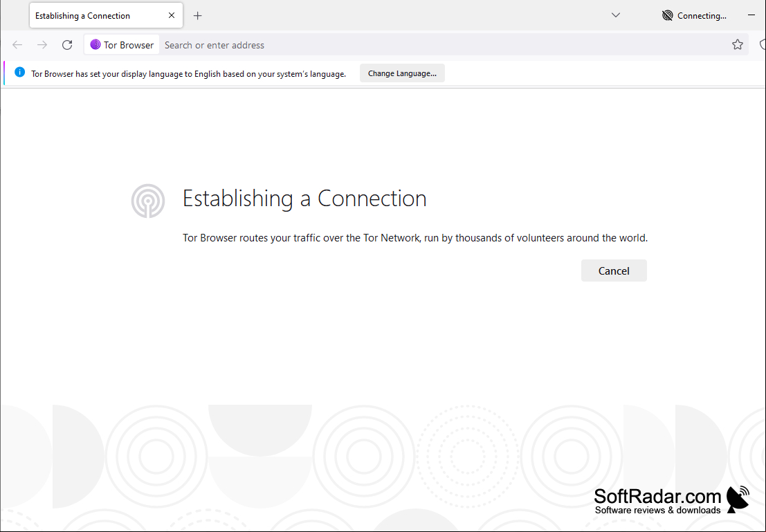Click the purple Tor Browser identity badge
Screen dimensions: 766x532
tap(122, 45)
